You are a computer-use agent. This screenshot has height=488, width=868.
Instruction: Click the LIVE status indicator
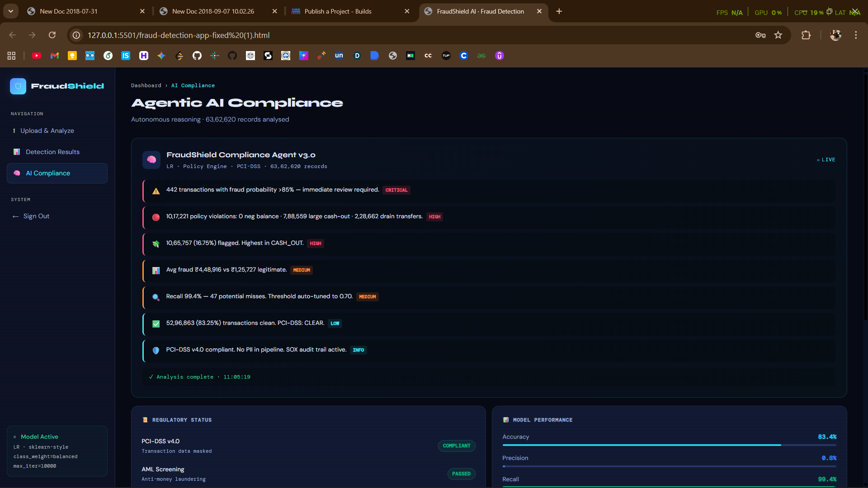[x=826, y=160]
